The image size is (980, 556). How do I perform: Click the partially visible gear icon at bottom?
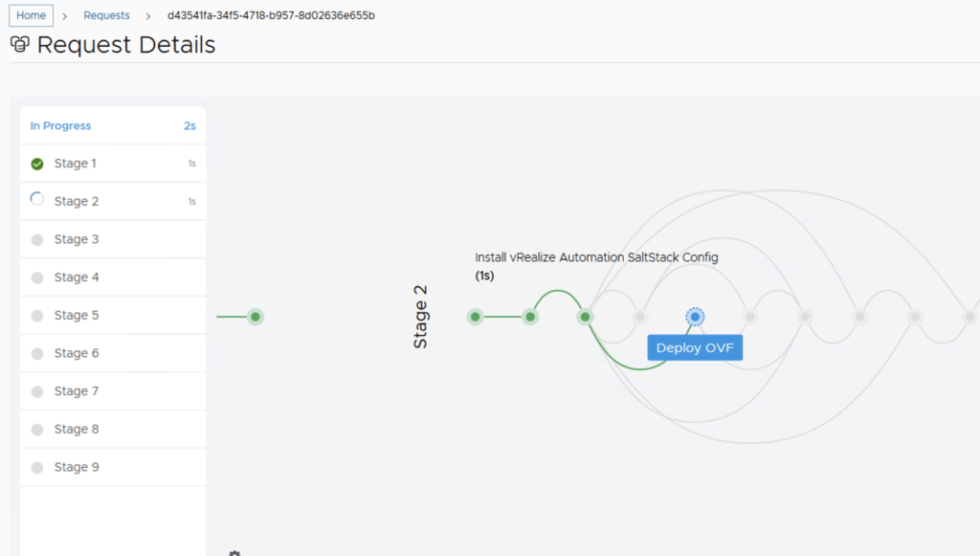[234, 553]
